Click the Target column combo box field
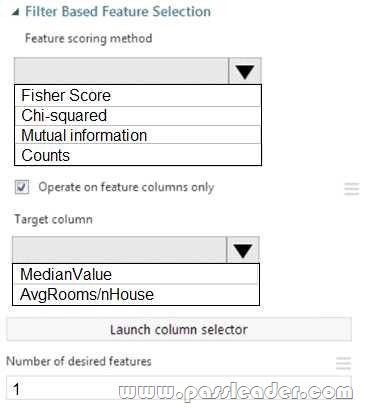 pos(119,250)
